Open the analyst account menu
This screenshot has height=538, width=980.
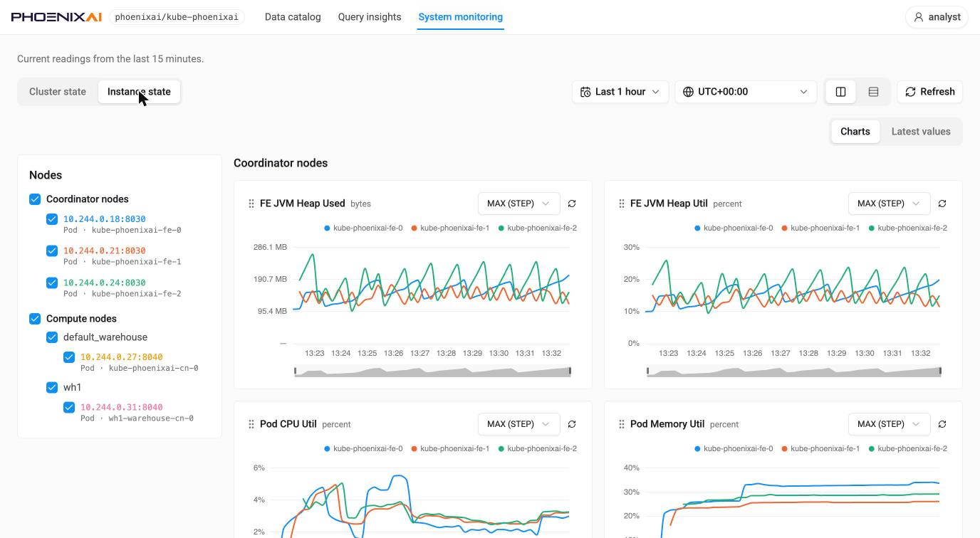(x=937, y=17)
